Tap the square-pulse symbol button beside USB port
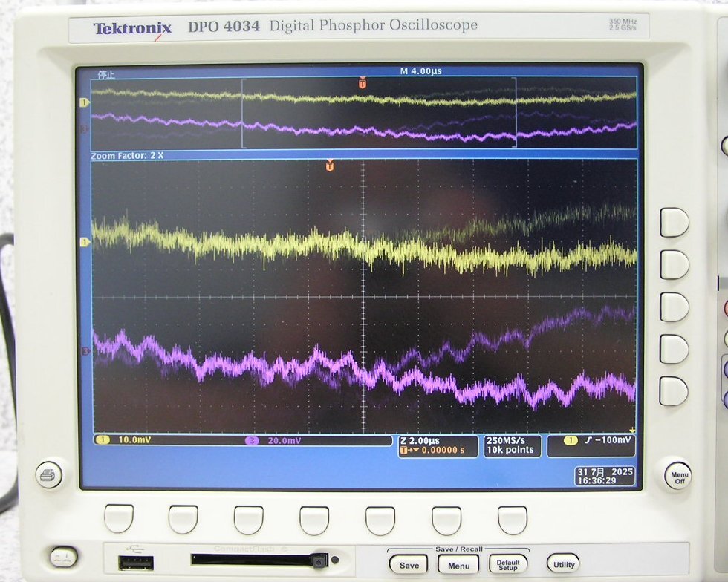Viewport: 728px width, 582px height. click(64, 557)
